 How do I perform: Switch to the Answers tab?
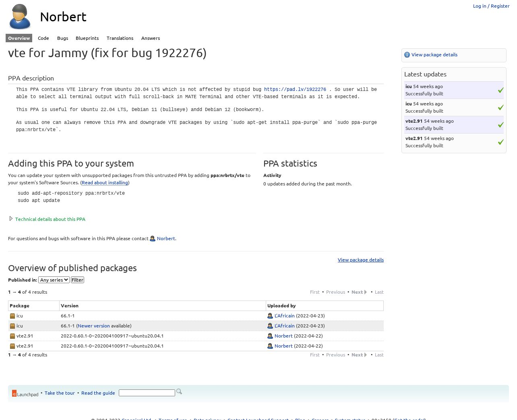[x=151, y=38]
